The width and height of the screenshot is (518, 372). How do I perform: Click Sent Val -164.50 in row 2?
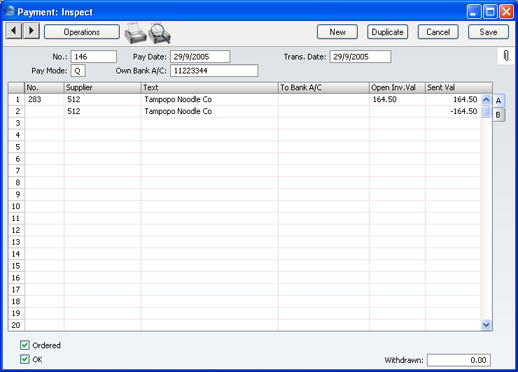[453, 111]
